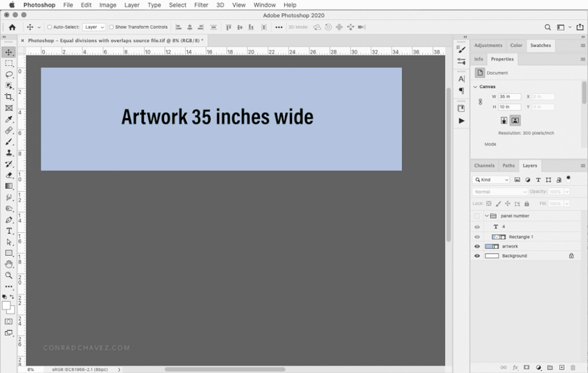
Task: Hide the Background layer
Action: pyautogui.click(x=477, y=256)
